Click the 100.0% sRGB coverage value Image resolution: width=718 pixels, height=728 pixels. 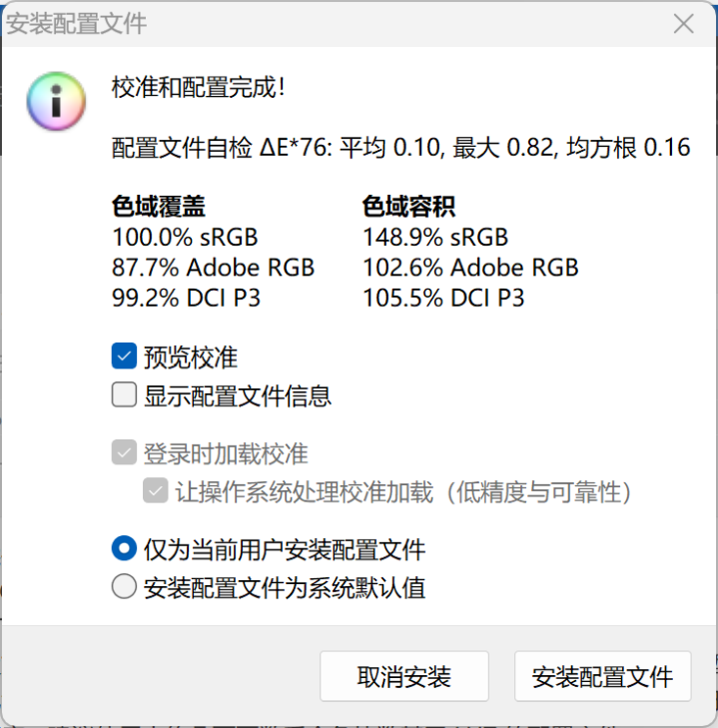click(x=185, y=238)
